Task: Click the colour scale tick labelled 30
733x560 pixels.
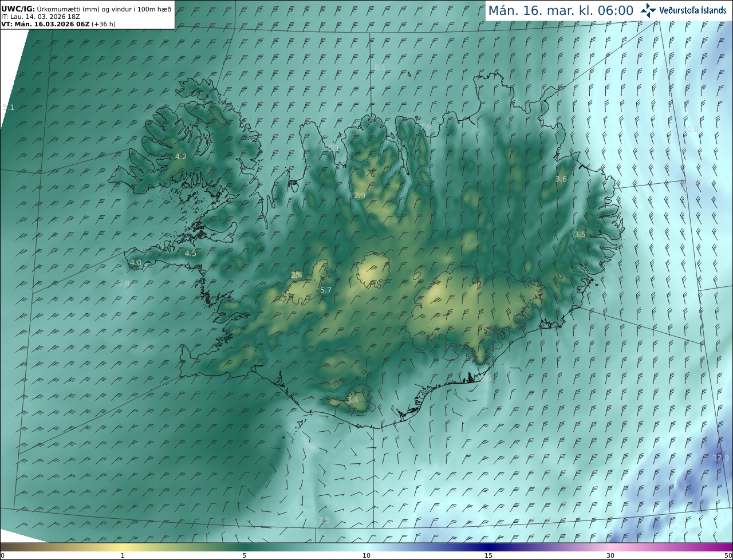Action: click(610, 555)
